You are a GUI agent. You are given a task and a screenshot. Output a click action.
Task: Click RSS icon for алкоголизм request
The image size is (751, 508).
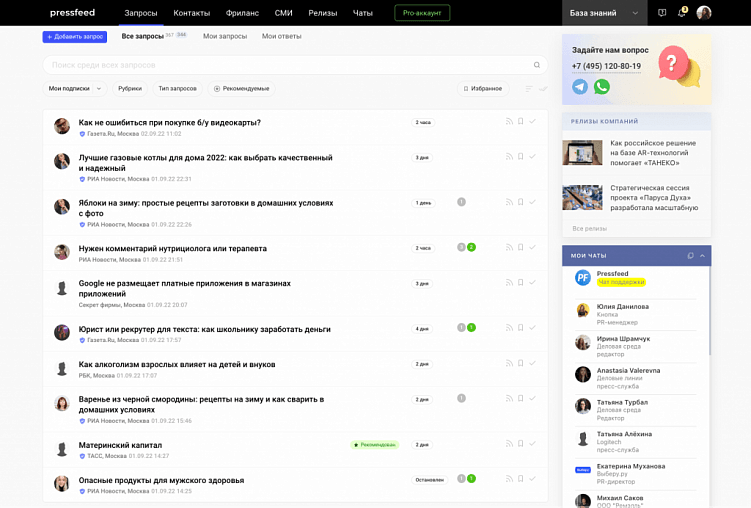pos(509,363)
